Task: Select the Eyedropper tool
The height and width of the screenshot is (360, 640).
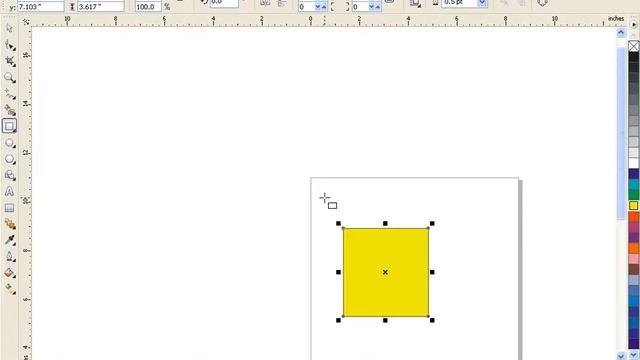Action: [x=9, y=240]
